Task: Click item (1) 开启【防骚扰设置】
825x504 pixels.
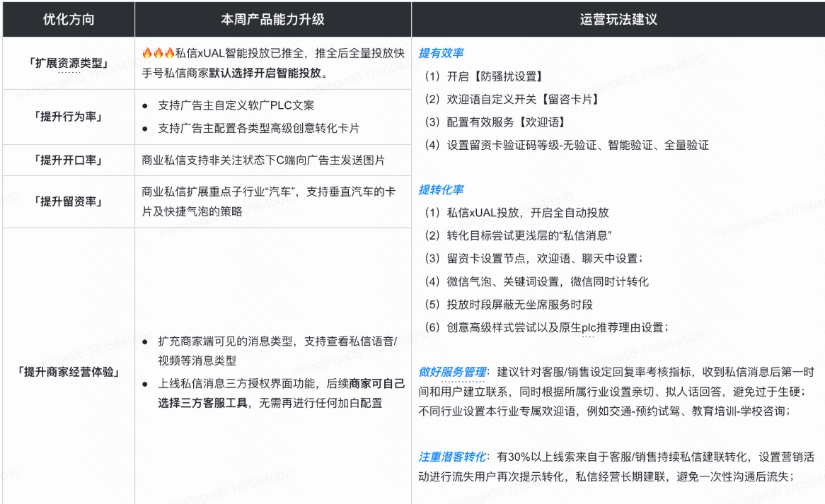Action: [x=483, y=76]
